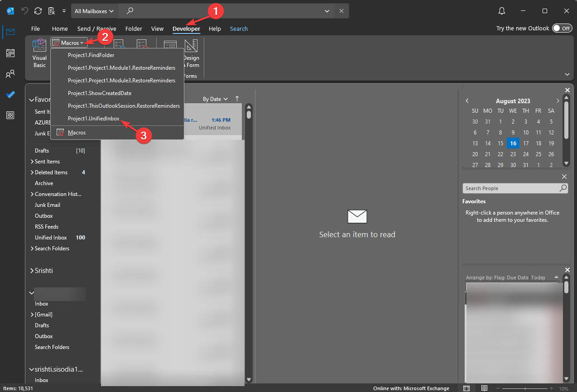Click the Send/Receive All Folders sync icon
577x392 pixels.
click(38, 10)
